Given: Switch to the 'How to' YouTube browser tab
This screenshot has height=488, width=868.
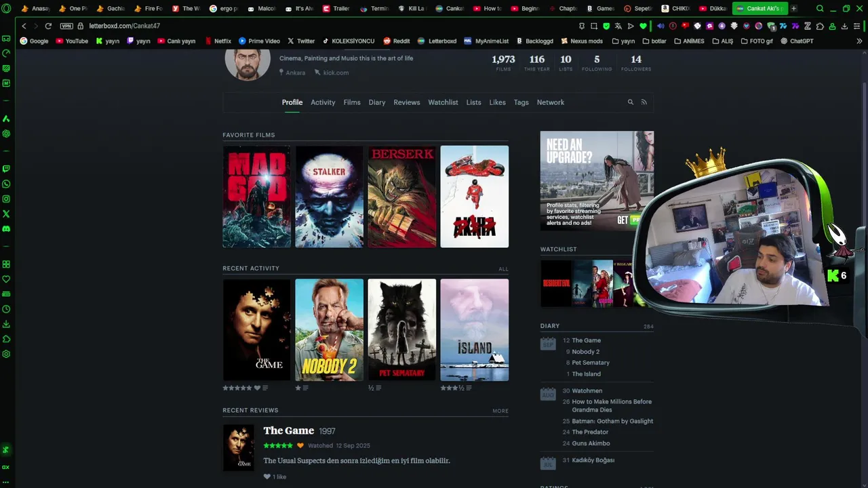Looking at the screenshot, I should click(487, 9).
